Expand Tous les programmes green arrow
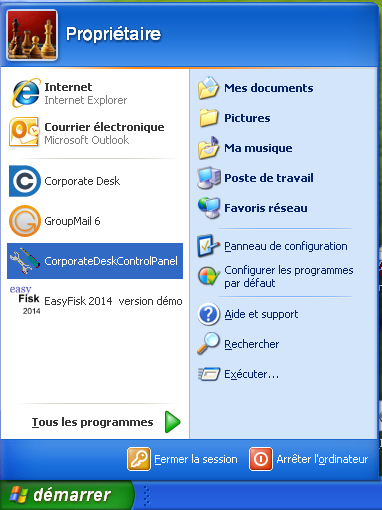The width and height of the screenshot is (382, 510). point(173,422)
